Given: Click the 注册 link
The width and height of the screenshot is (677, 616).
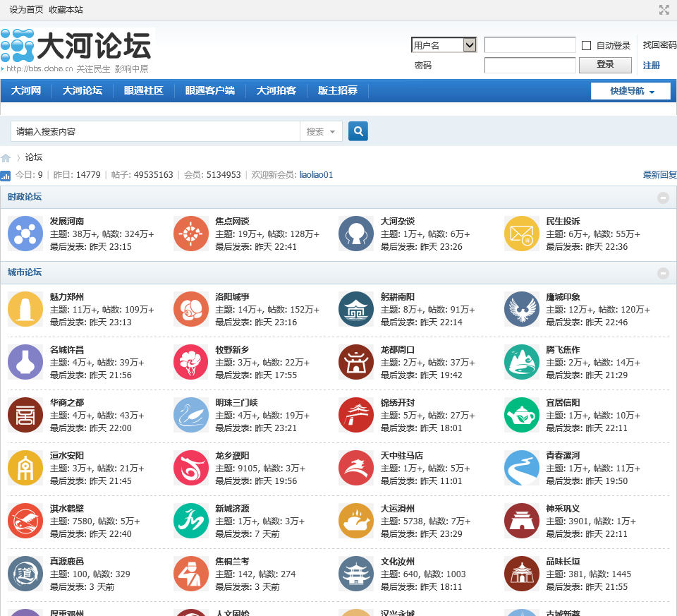Looking at the screenshot, I should (651, 65).
